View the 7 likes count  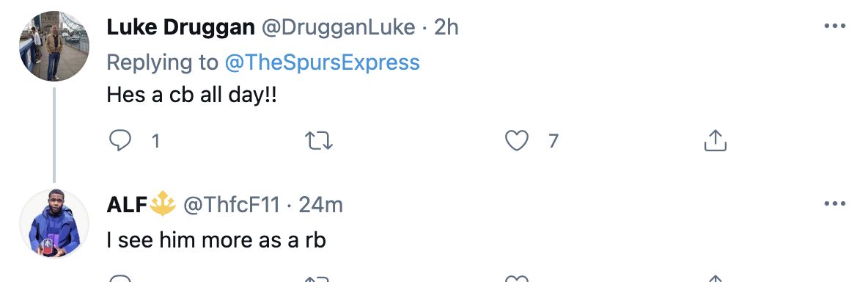[553, 142]
